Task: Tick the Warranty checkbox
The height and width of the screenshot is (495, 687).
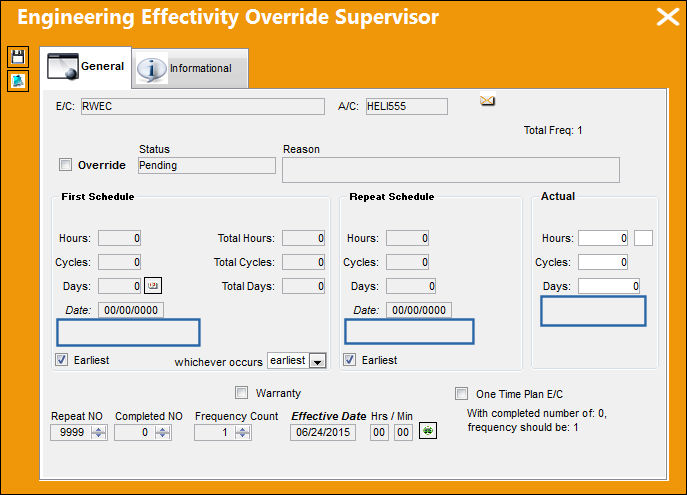Action: (x=241, y=392)
